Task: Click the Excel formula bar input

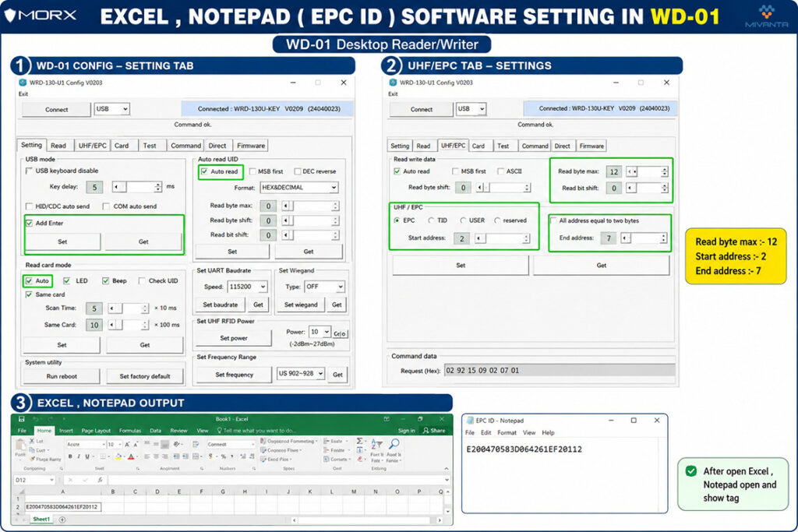Action: [x=278, y=480]
